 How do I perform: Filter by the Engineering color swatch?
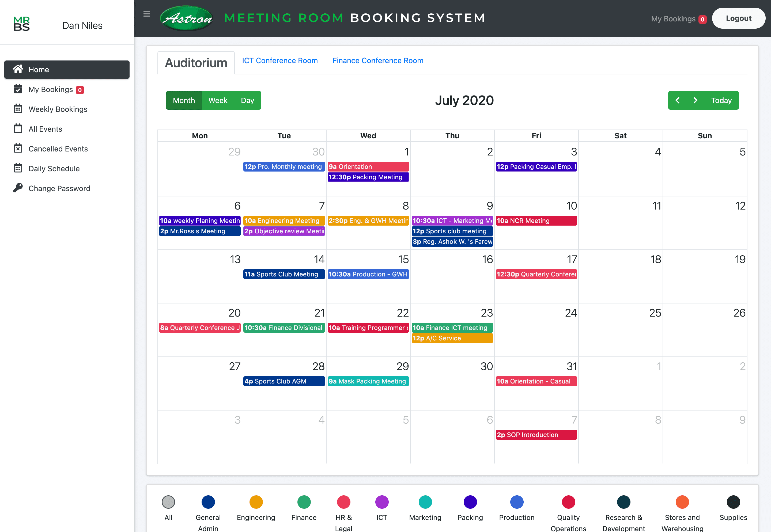(x=256, y=502)
